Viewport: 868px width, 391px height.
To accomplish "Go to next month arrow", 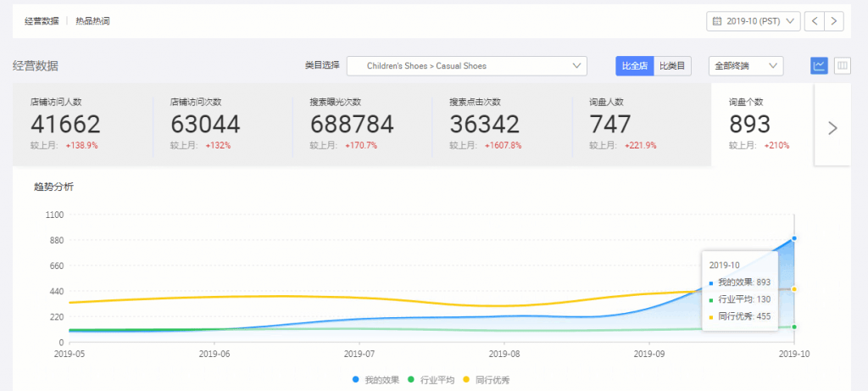I will (x=834, y=21).
